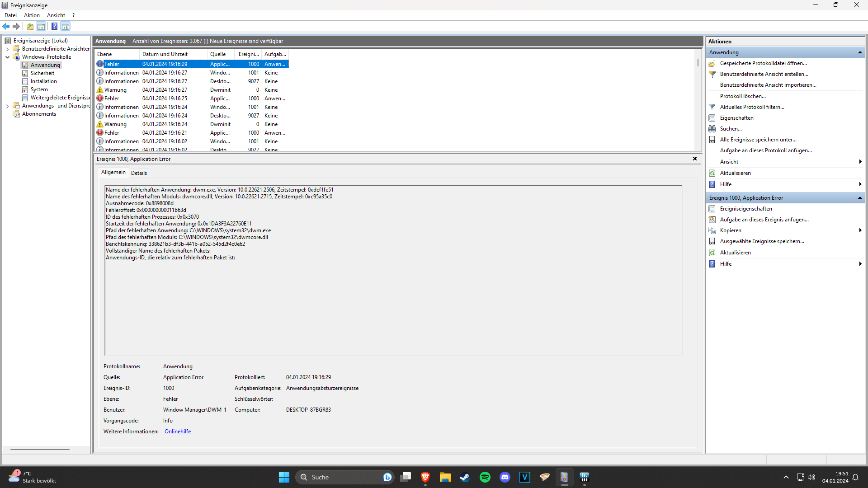Screen dimensions: 868x488
Task: Collapse the Windows-Protokolle tree node
Action: tap(8, 57)
